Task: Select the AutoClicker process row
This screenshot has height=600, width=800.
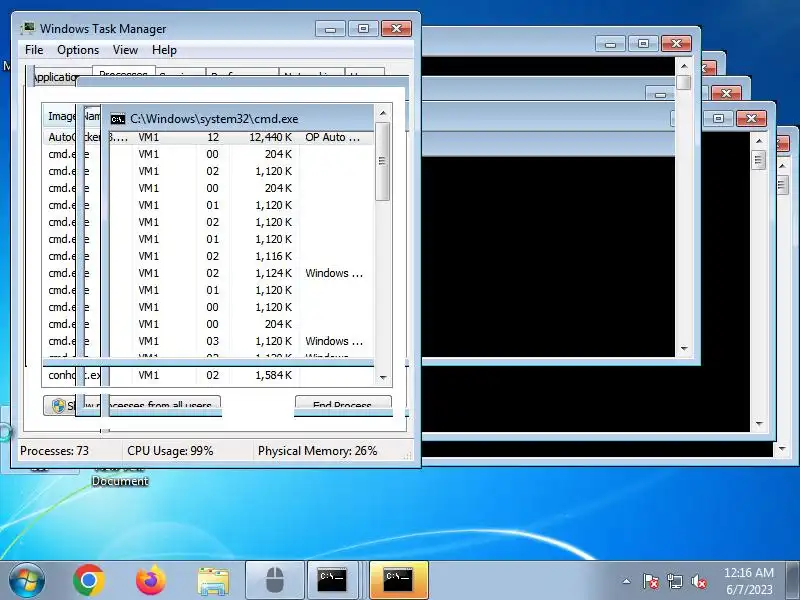Action: tap(208, 137)
